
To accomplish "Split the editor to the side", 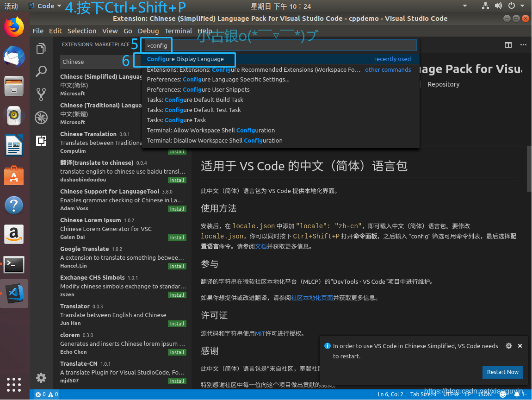I will [x=508, y=45].
